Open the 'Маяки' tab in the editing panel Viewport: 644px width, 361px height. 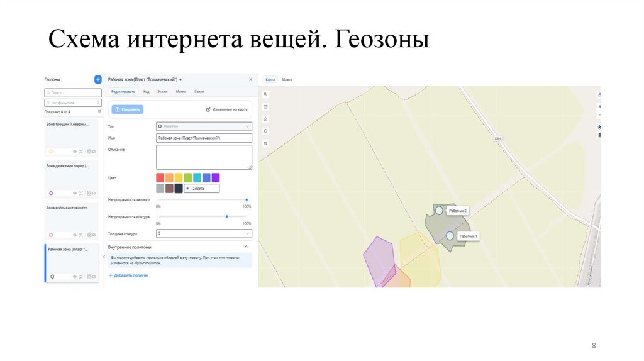pyautogui.click(x=181, y=92)
